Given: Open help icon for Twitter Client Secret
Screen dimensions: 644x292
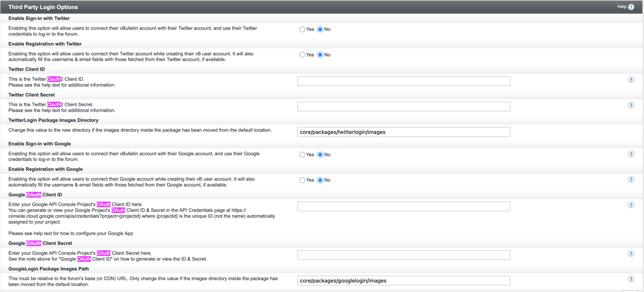Looking at the screenshot, I should click(631, 105).
